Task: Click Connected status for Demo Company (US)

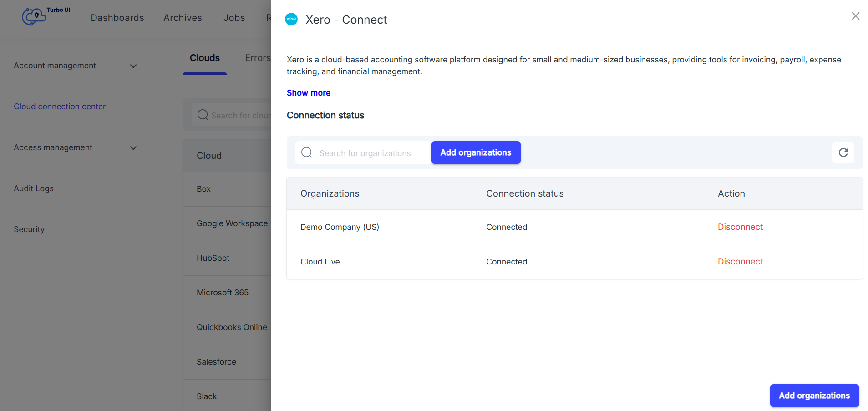Action: tap(507, 227)
